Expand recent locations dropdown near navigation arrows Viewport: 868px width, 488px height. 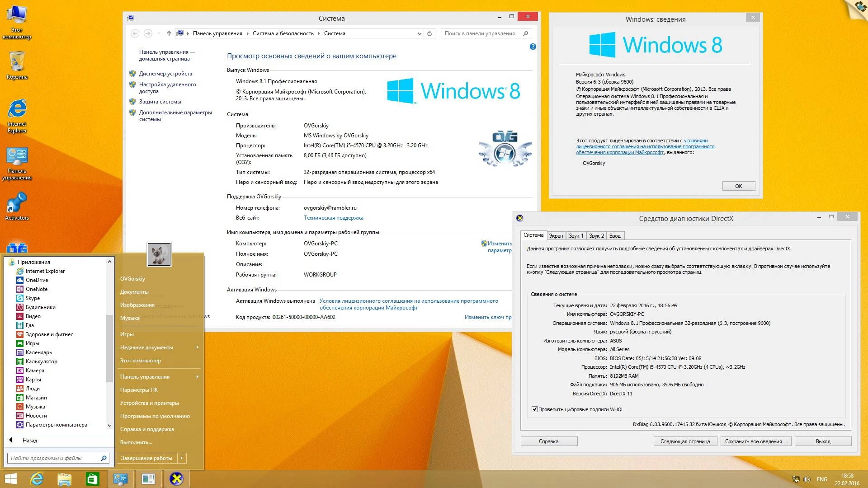159,33
